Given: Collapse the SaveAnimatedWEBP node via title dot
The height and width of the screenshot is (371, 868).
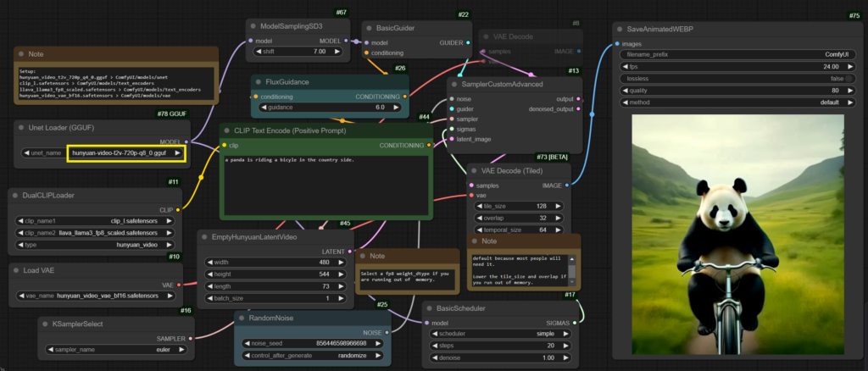Looking at the screenshot, I should coord(620,28).
